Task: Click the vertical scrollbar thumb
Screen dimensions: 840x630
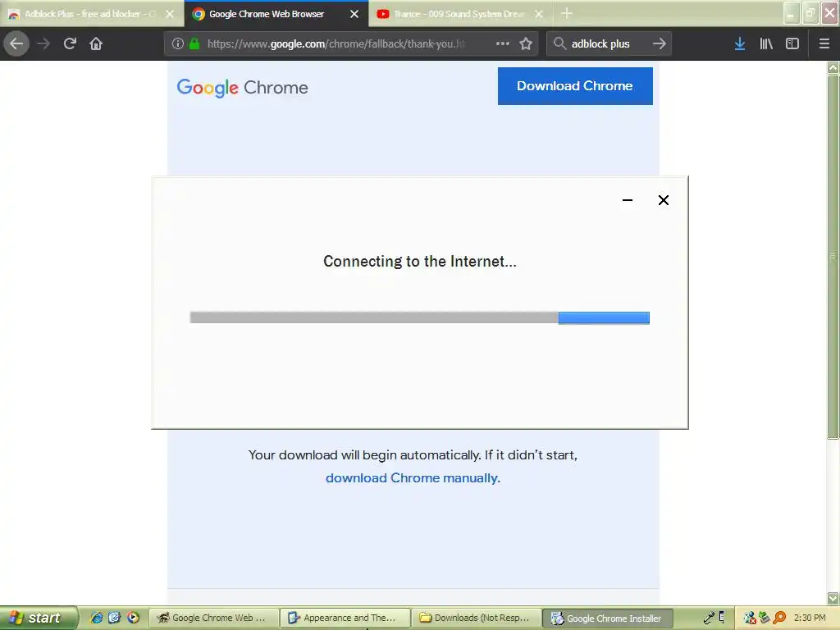Action: pos(833,257)
